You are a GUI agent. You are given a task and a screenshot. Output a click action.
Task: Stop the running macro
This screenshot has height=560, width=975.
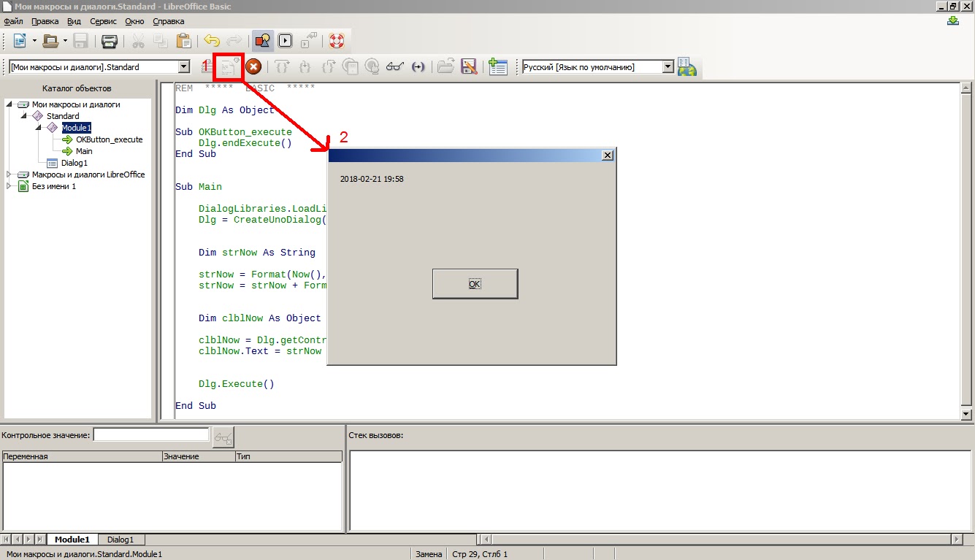coord(253,67)
